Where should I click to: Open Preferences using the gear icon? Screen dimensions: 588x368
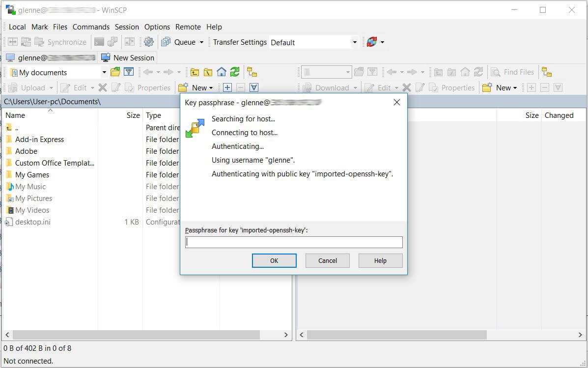coord(149,42)
